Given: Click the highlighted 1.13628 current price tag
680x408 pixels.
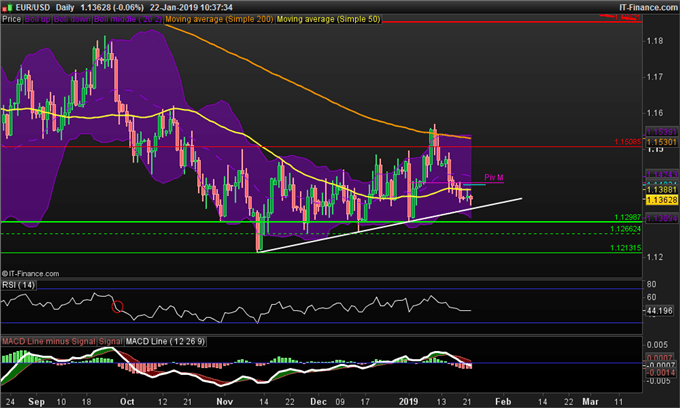Looking at the screenshot, I should (x=661, y=200).
